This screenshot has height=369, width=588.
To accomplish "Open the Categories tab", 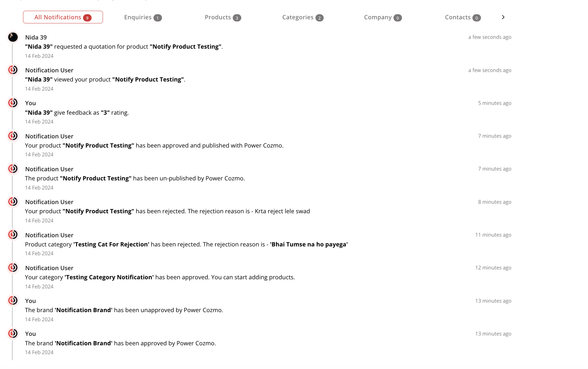I will [x=303, y=17].
